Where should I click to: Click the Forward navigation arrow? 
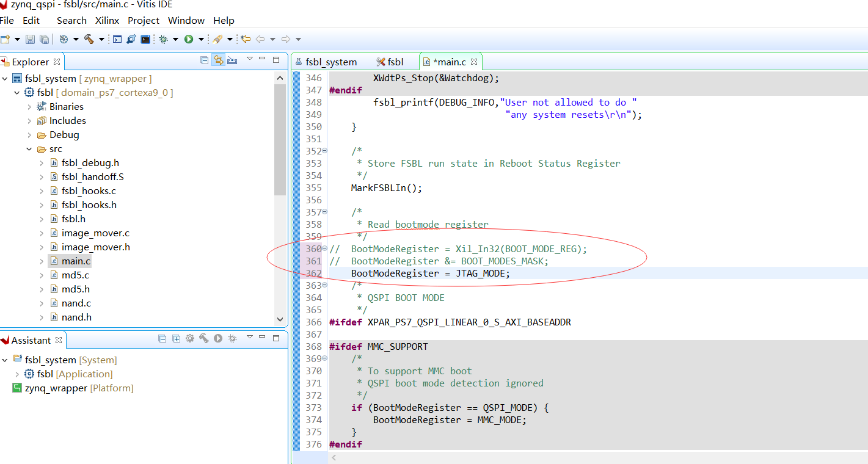coord(286,39)
